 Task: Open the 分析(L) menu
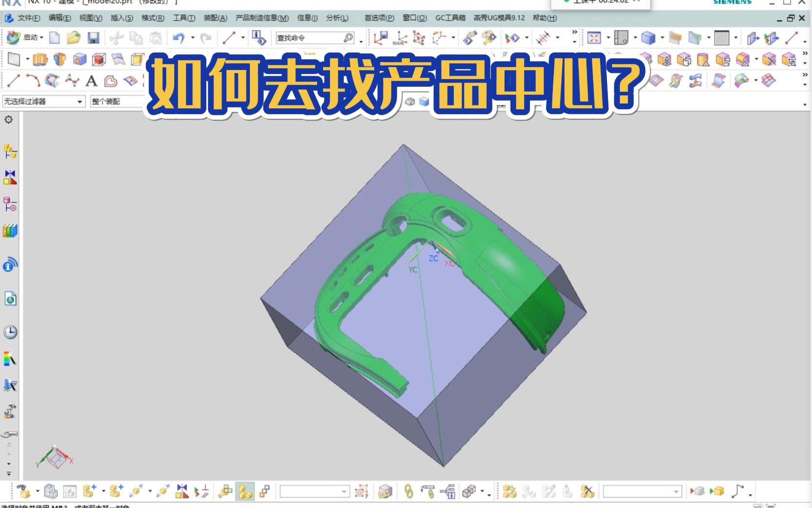click(x=337, y=18)
